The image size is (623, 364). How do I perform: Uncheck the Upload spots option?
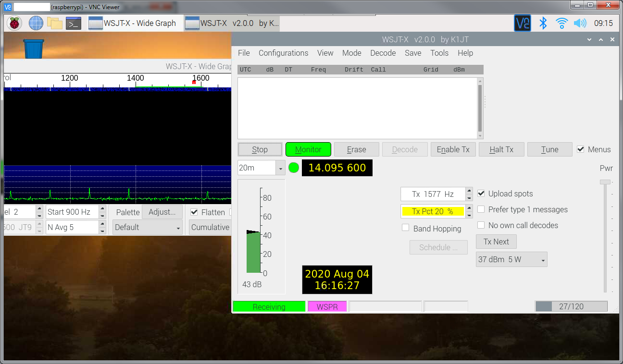(481, 194)
